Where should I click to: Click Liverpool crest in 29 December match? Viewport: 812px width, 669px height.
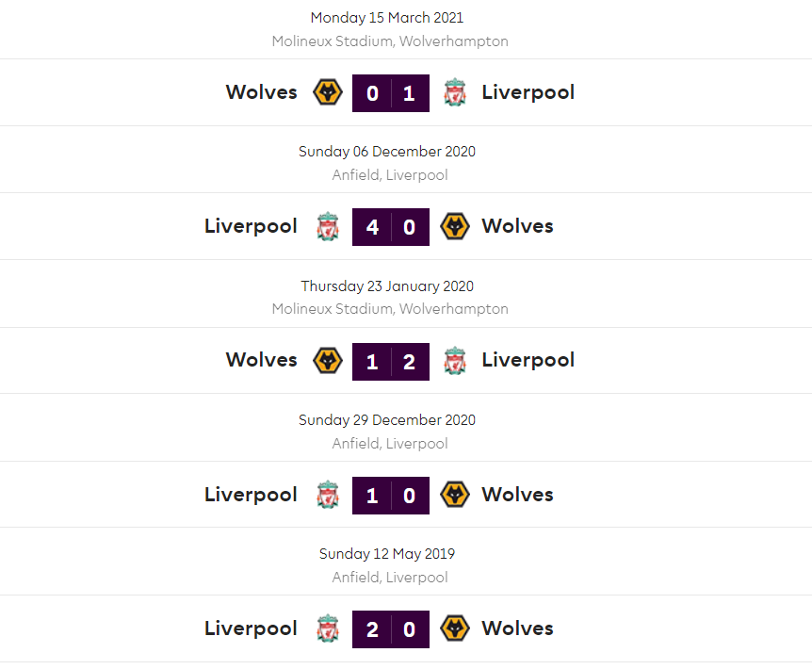tap(327, 495)
